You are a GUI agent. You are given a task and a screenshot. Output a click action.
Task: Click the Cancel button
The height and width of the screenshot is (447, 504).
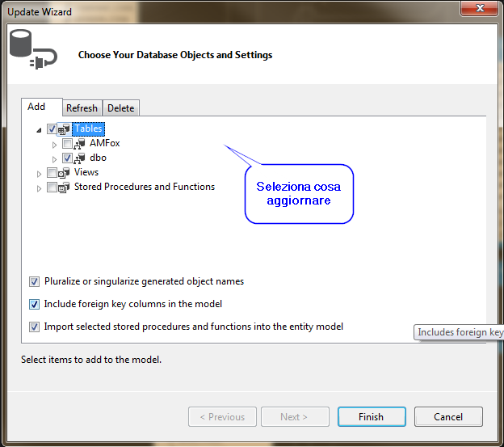pos(448,417)
